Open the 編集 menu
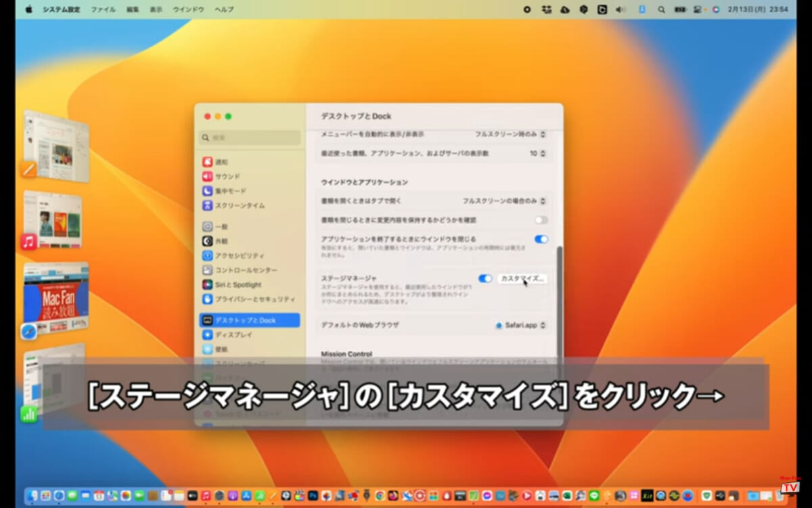 (133, 10)
